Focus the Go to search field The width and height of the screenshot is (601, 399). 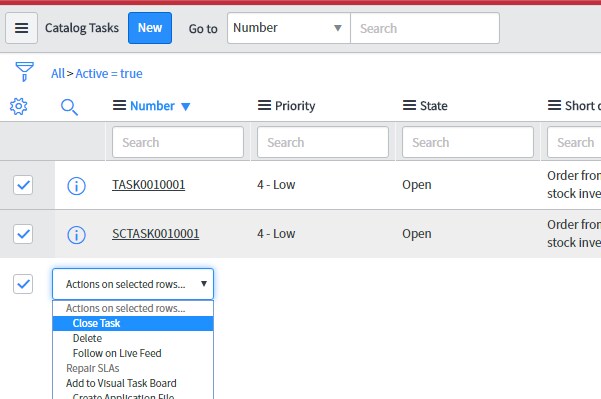[x=425, y=28]
